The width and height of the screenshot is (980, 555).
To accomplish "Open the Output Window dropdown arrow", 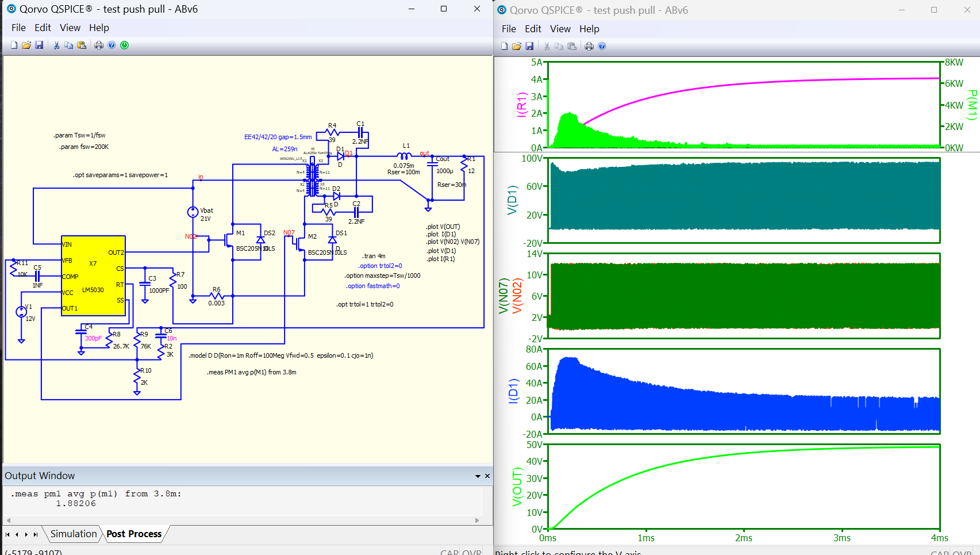I will [x=478, y=476].
